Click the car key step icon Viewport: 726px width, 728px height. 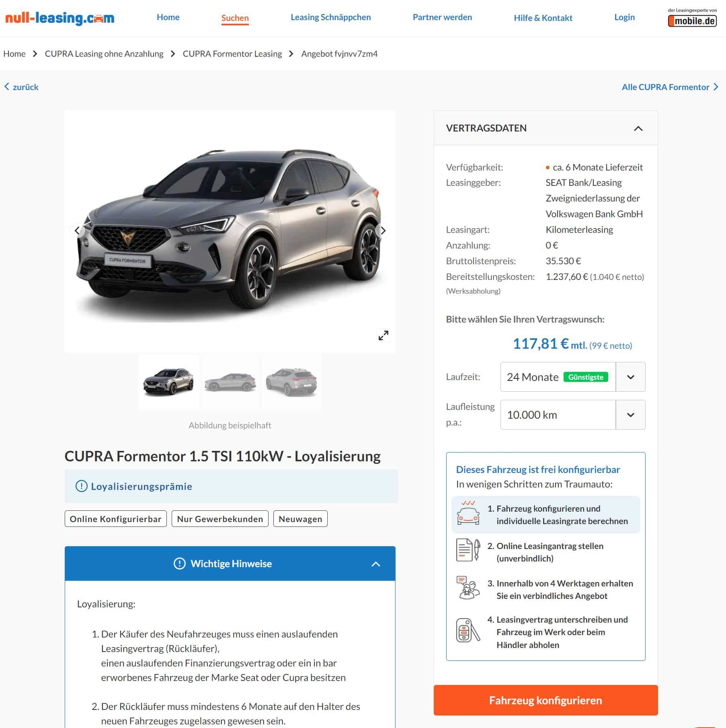468,629
